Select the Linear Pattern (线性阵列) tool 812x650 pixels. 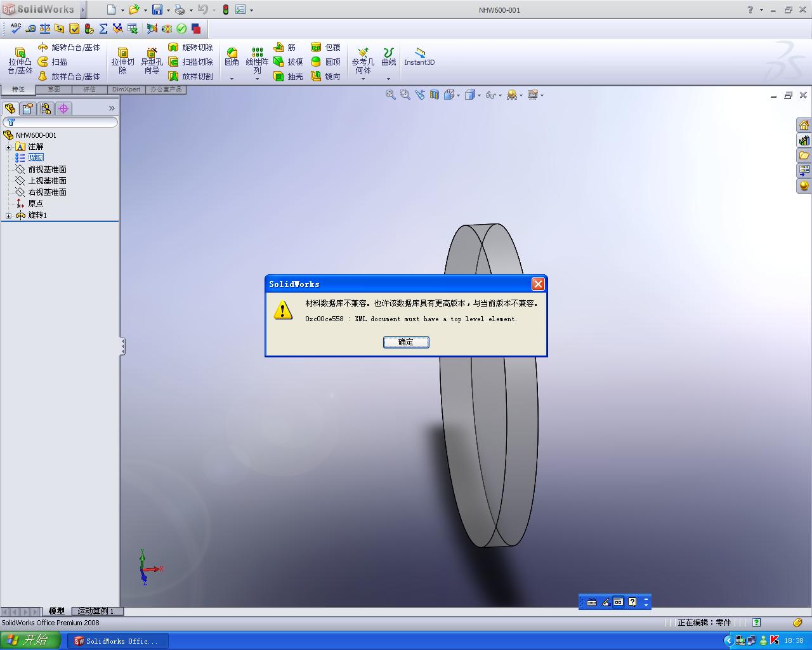257,60
